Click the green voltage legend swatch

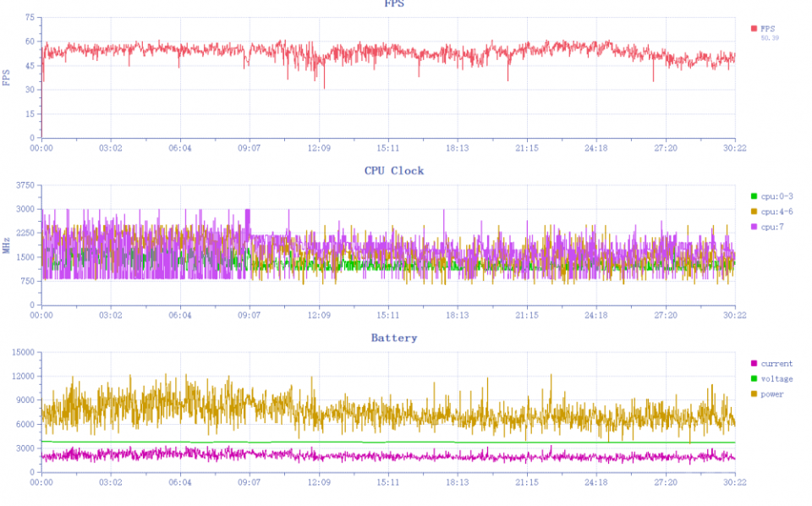coord(754,378)
